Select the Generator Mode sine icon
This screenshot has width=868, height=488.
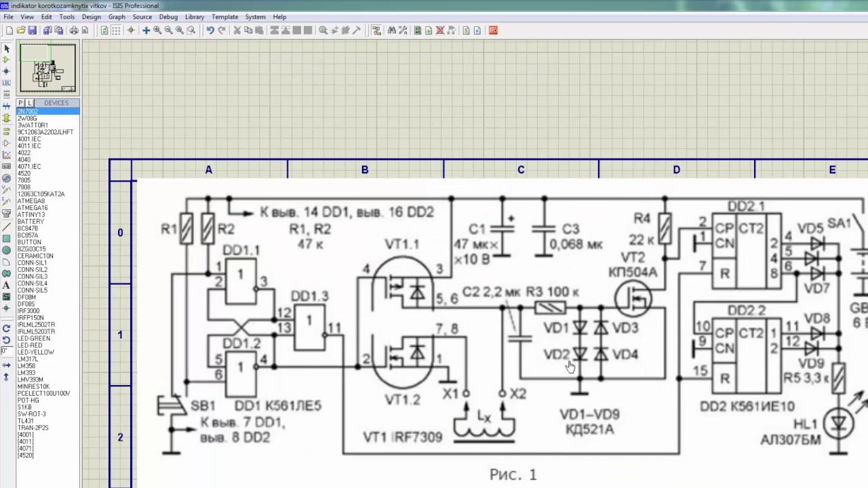click(7, 178)
